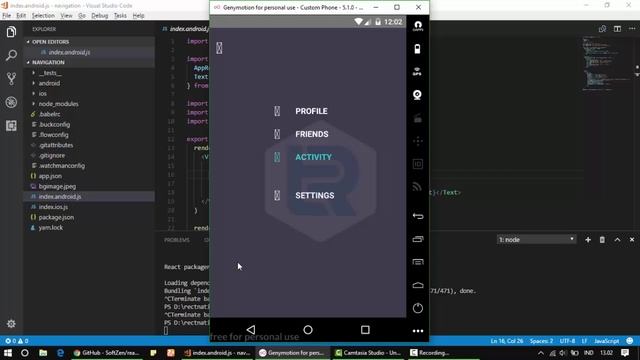This screenshot has width=640, height=360.
Task: Tap Android back navigation triangle
Action: point(251,329)
